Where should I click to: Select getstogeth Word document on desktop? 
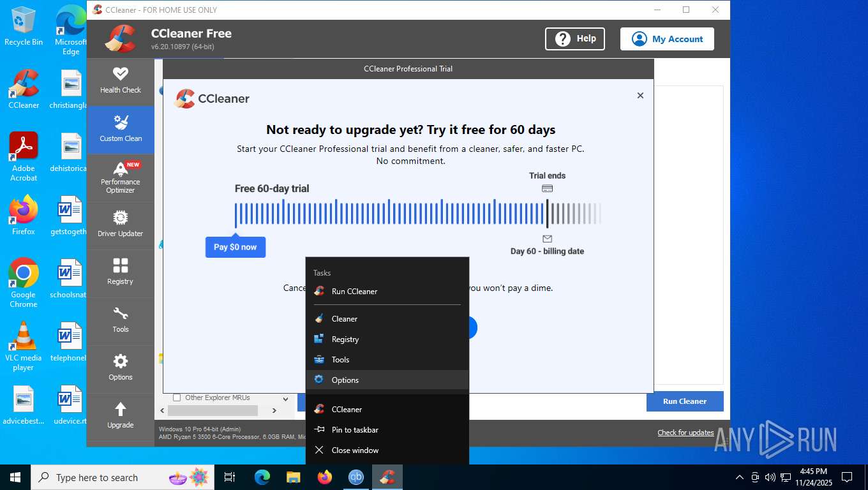(x=70, y=215)
